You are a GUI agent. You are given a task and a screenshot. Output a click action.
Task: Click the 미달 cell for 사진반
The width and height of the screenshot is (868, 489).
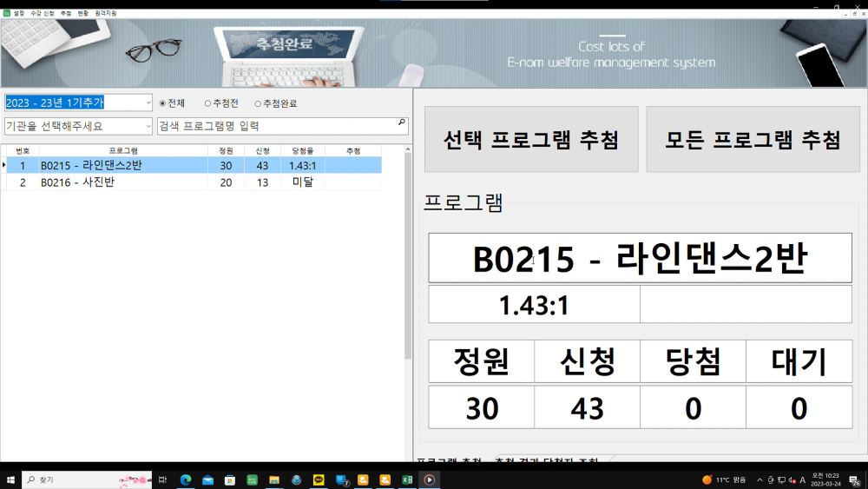point(303,182)
